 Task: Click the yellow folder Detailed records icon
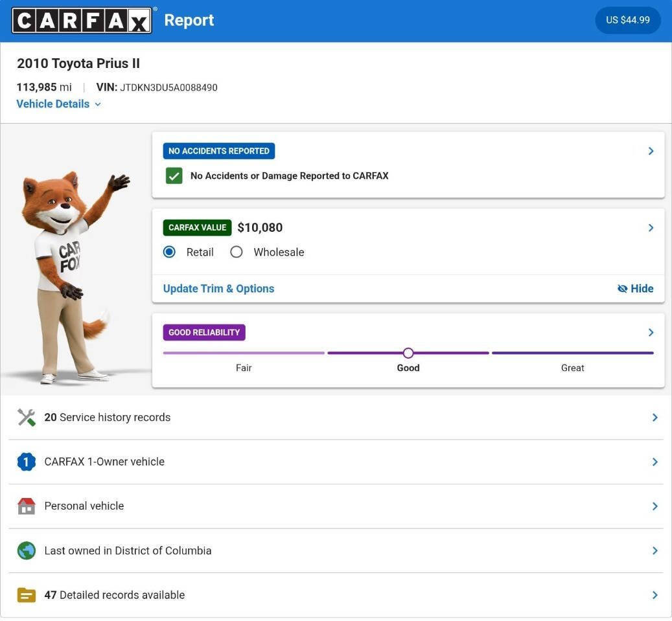tap(27, 595)
